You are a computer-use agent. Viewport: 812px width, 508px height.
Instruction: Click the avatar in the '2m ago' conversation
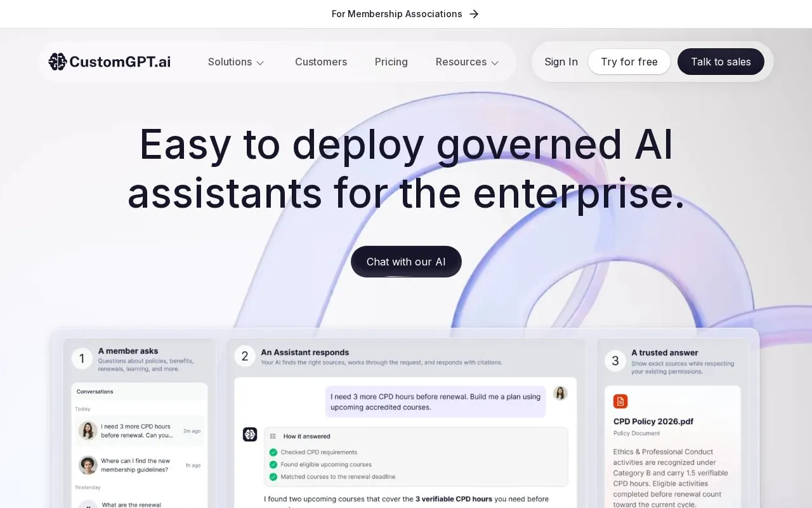(x=88, y=431)
